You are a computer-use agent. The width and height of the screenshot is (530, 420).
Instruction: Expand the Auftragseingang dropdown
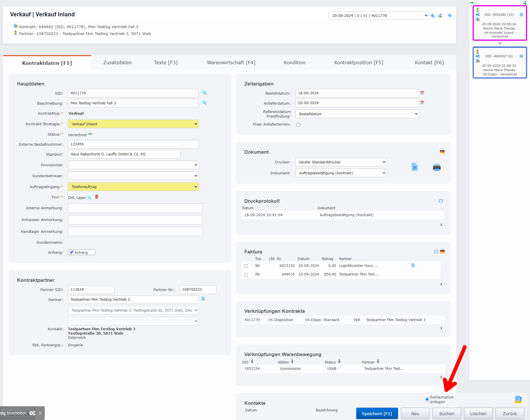[133, 187]
